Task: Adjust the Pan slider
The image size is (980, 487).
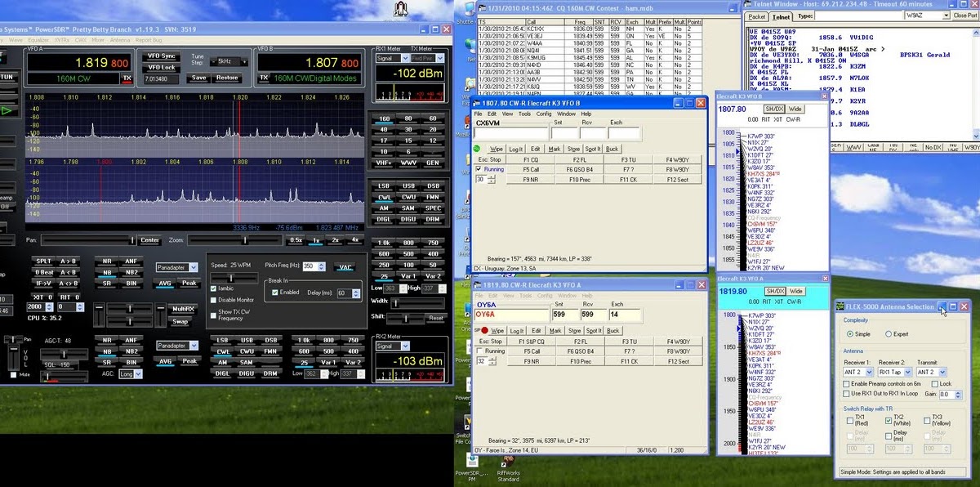Action: [87, 240]
